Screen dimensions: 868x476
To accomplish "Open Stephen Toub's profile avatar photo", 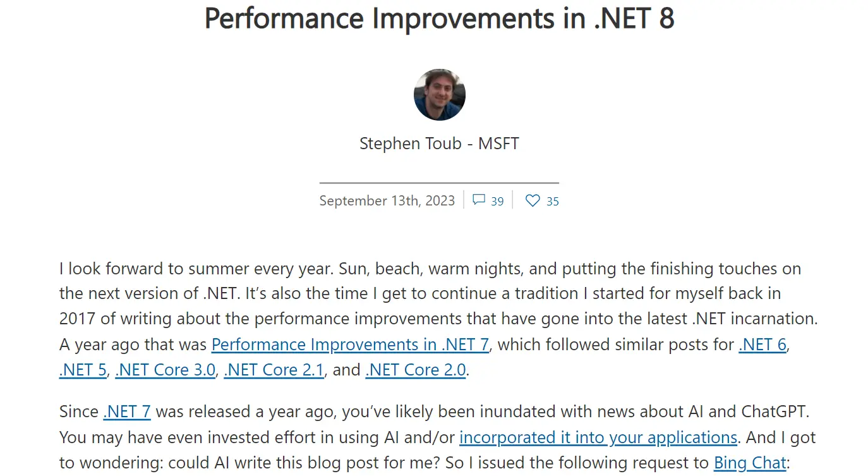I will tap(439, 95).
